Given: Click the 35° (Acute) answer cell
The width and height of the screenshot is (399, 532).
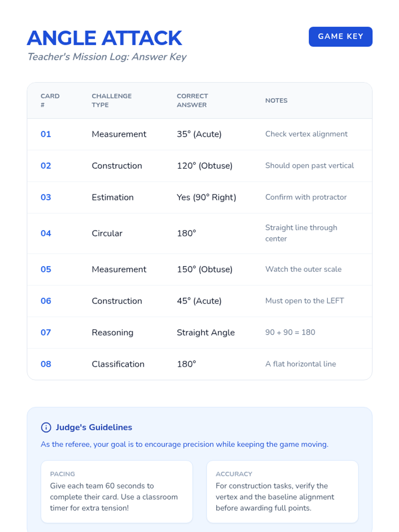Looking at the screenshot, I should (x=199, y=134).
